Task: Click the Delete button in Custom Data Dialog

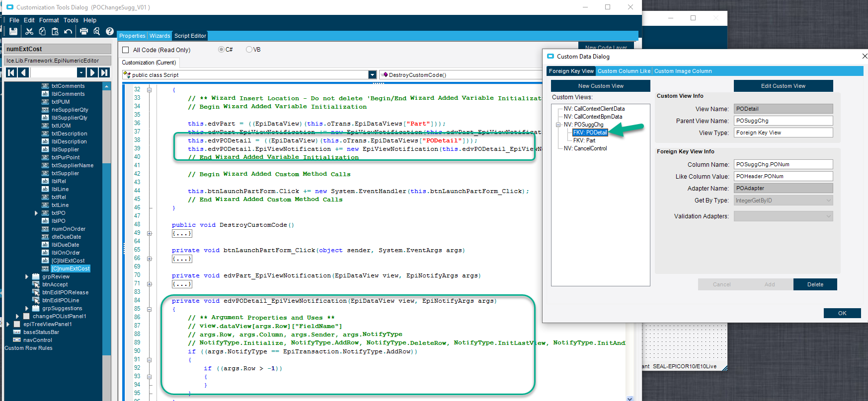Action: (815, 284)
